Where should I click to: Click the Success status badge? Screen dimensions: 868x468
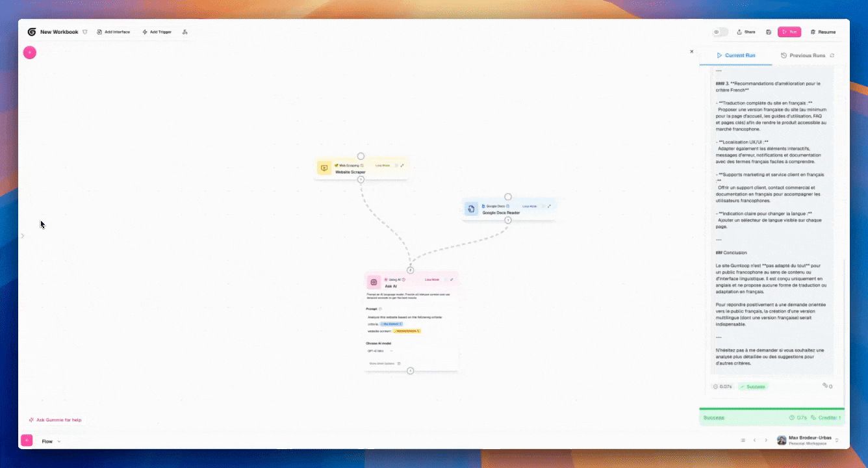click(753, 387)
